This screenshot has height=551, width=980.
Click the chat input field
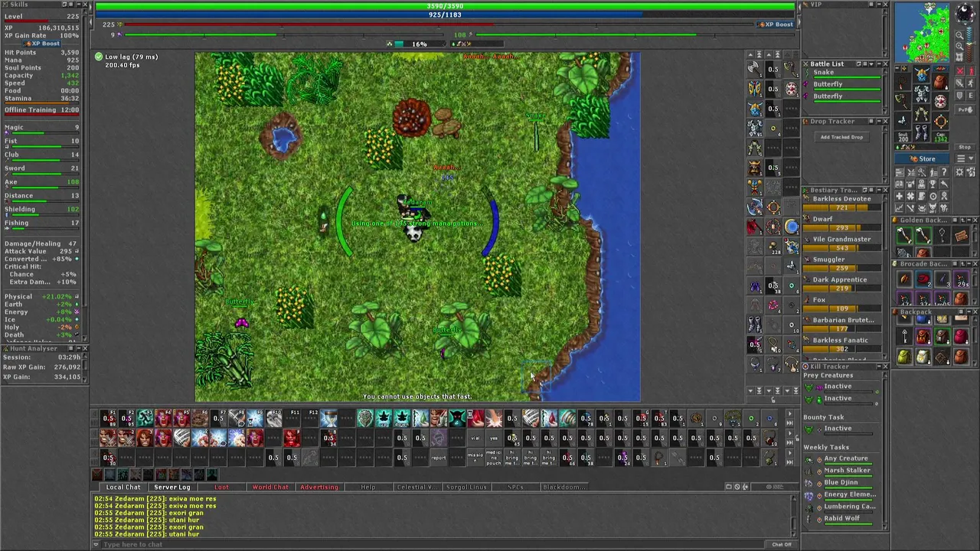pyautogui.click(x=433, y=544)
